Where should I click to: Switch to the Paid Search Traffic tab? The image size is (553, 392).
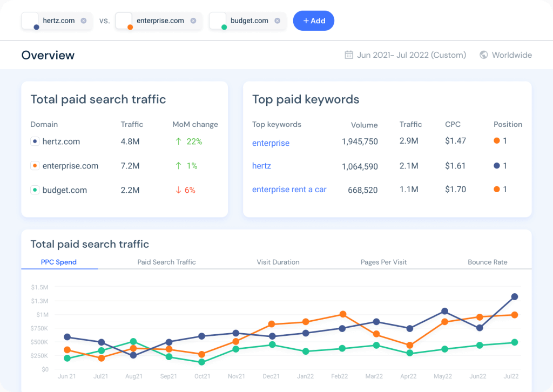[166, 262]
